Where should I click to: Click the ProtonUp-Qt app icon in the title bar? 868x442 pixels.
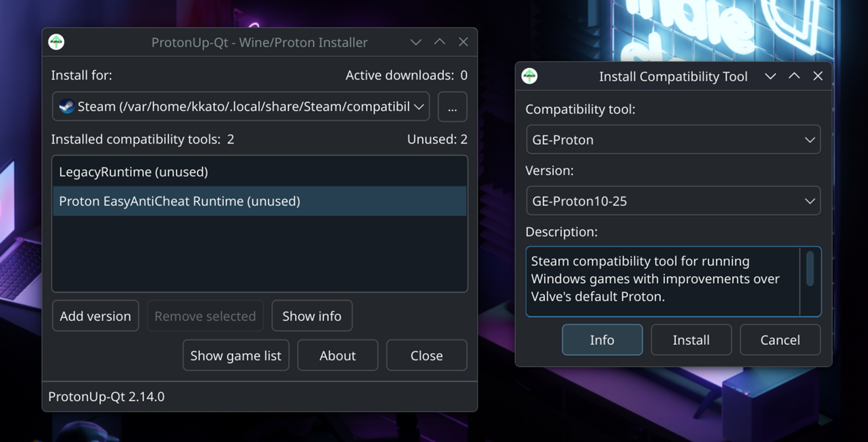(x=57, y=42)
